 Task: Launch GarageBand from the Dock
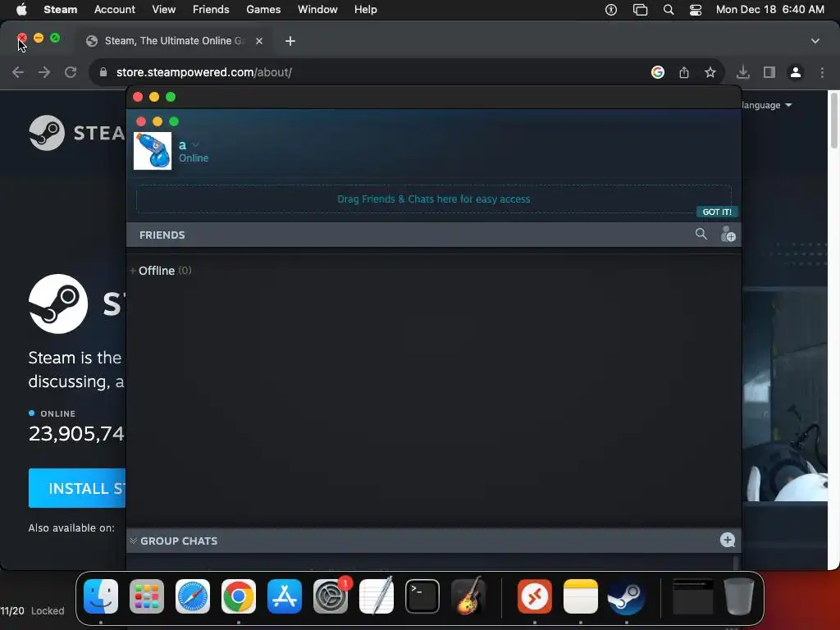pyautogui.click(x=468, y=596)
